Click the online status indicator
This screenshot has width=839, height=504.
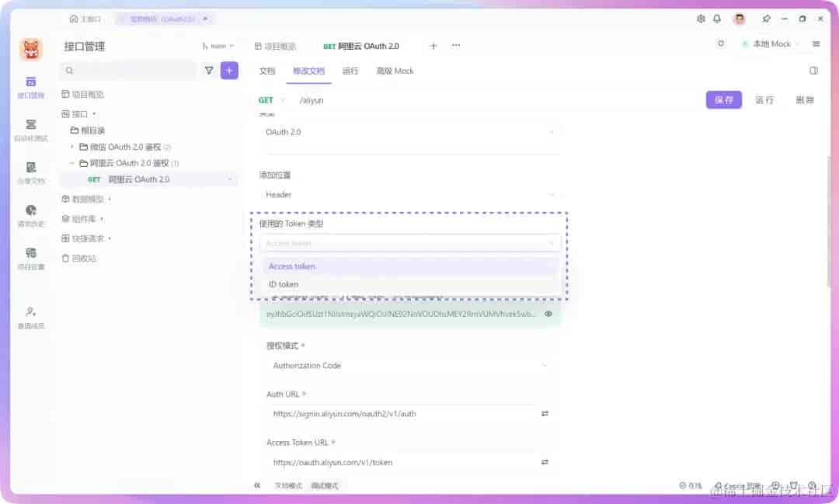[691, 486]
